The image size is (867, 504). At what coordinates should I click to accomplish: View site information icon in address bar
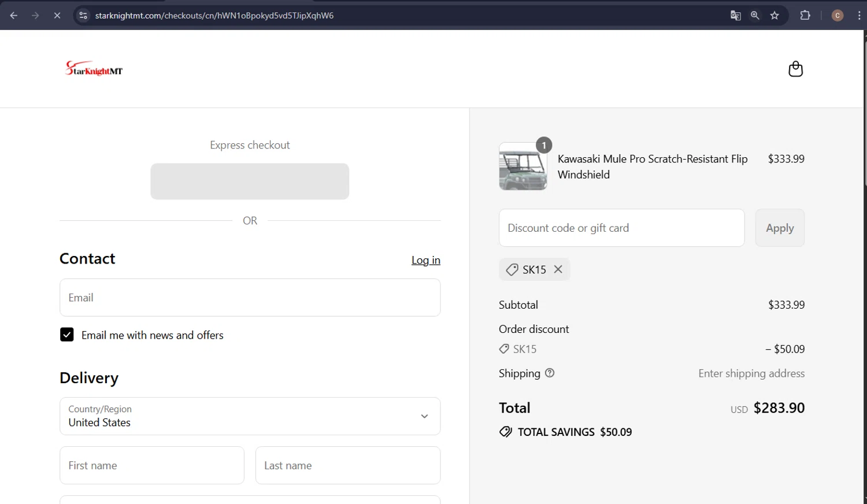coord(83,16)
